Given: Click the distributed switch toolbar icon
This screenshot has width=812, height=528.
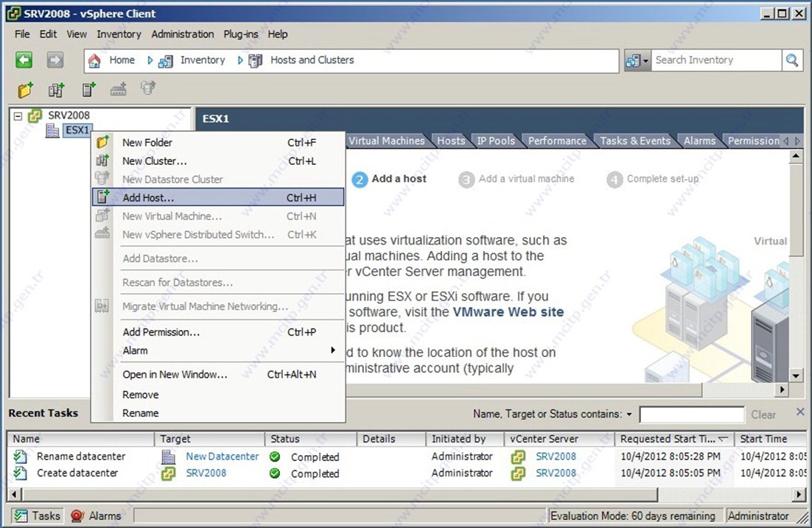Looking at the screenshot, I should 119,90.
